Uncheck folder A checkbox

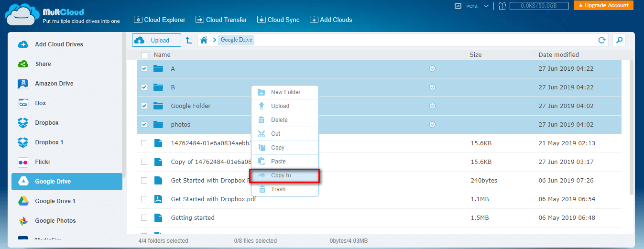pos(144,69)
